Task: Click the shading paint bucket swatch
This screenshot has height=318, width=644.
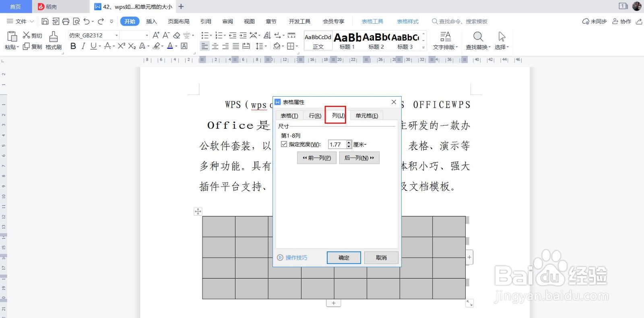Action: (x=277, y=46)
